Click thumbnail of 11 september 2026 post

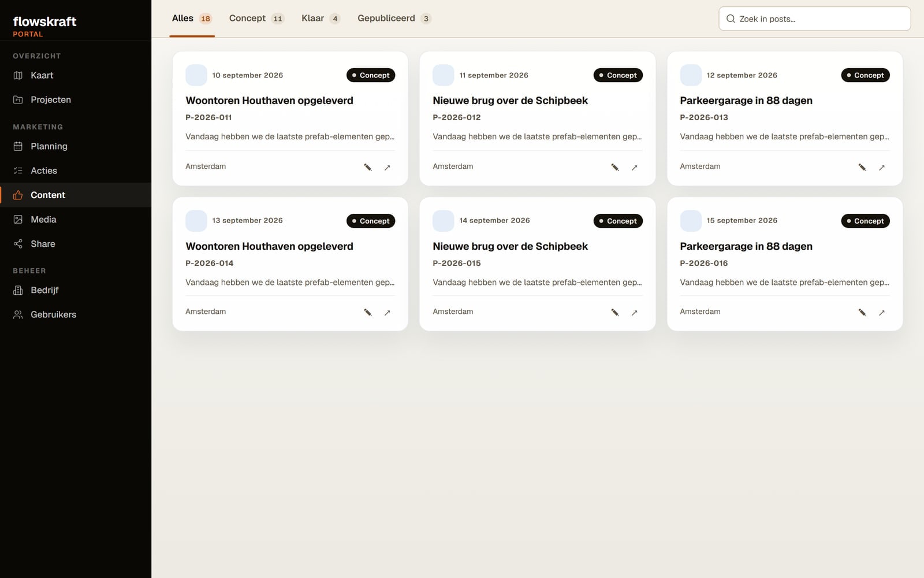[444, 75]
